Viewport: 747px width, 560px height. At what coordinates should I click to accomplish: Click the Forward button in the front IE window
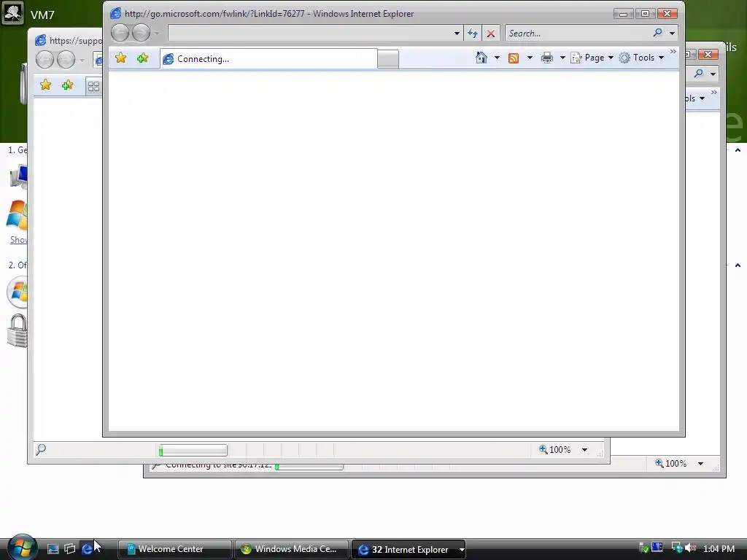point(141,33)
